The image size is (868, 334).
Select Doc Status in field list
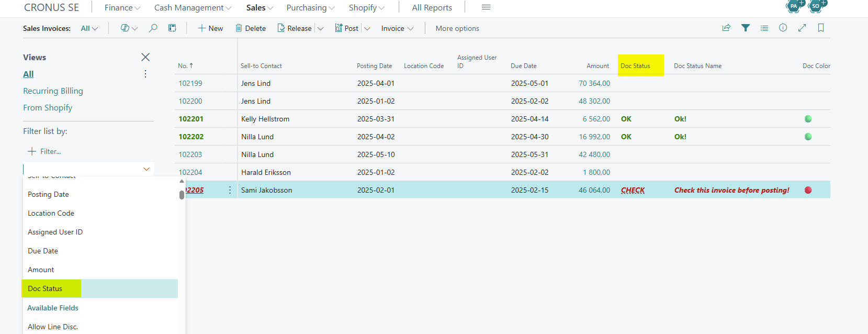[x=100, y=288]
